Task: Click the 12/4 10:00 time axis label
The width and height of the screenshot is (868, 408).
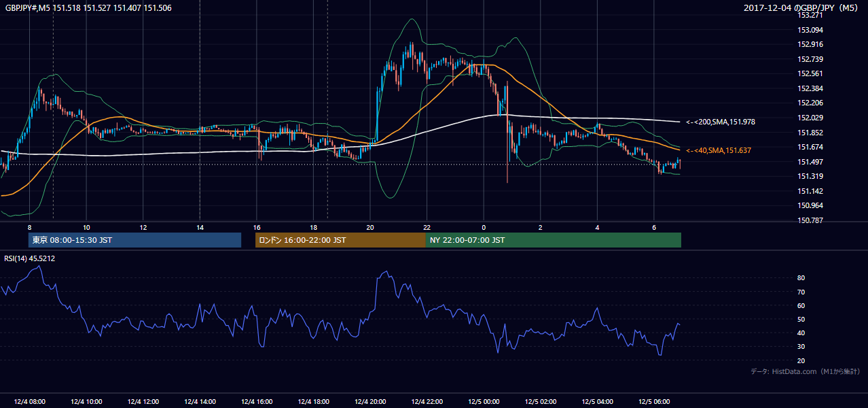Action: tap(86, 402)
